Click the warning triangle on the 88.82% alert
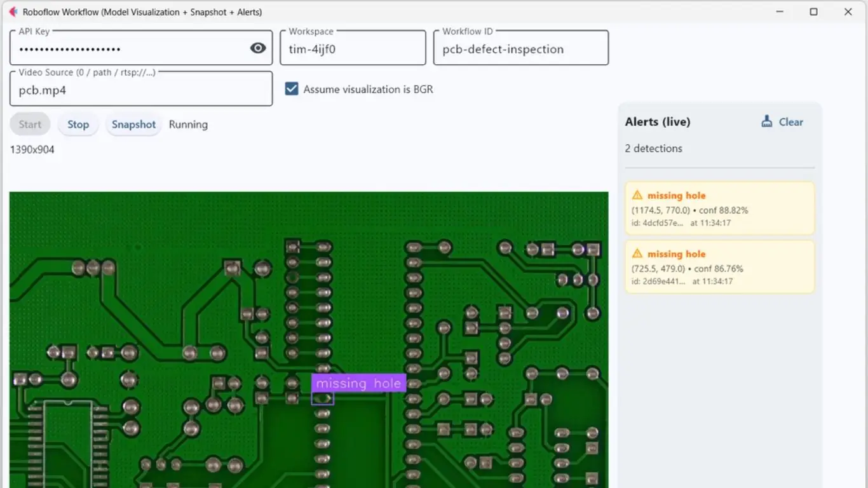Screen dimensions: 868x488 [637, 196]
